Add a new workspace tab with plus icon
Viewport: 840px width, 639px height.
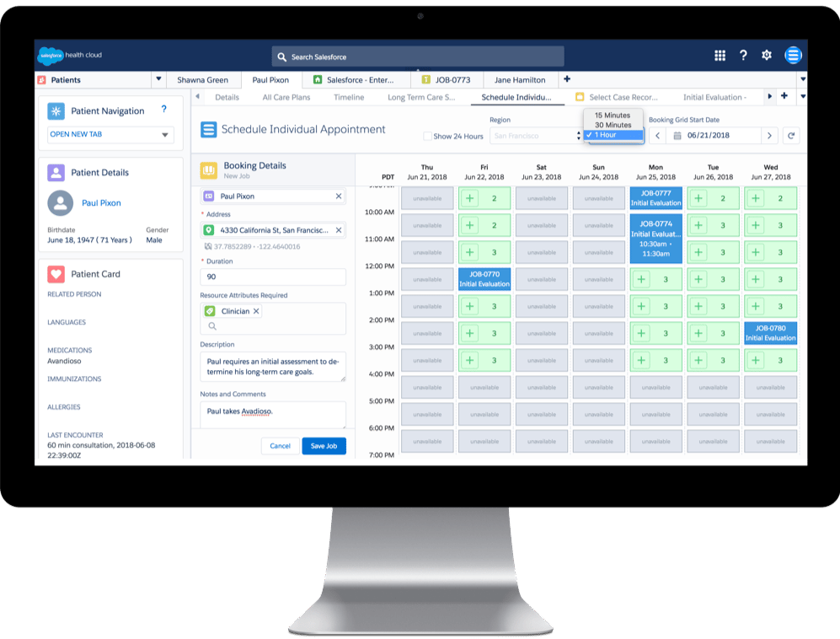click(x=567, y=79)
